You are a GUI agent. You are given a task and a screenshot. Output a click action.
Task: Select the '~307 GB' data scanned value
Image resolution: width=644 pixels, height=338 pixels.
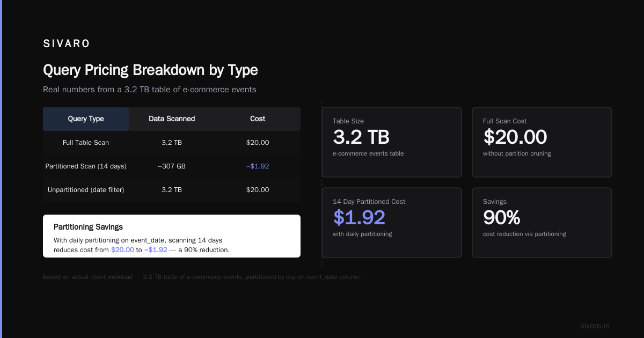[x=172, y=166]
